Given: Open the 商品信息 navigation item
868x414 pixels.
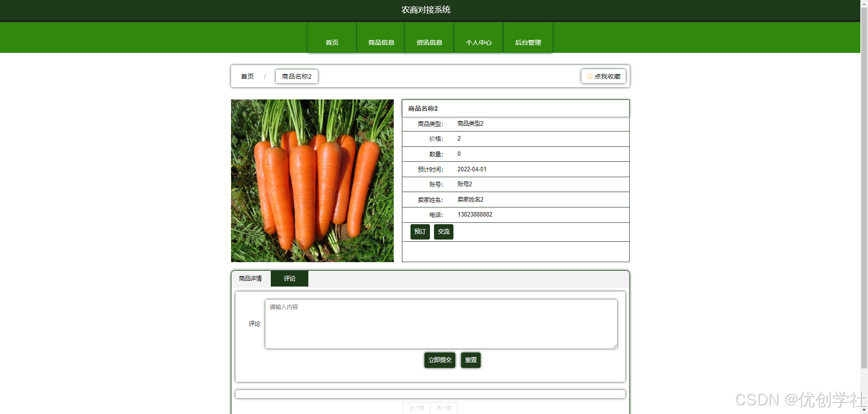Looking at the screenshot, I should 381,38.
